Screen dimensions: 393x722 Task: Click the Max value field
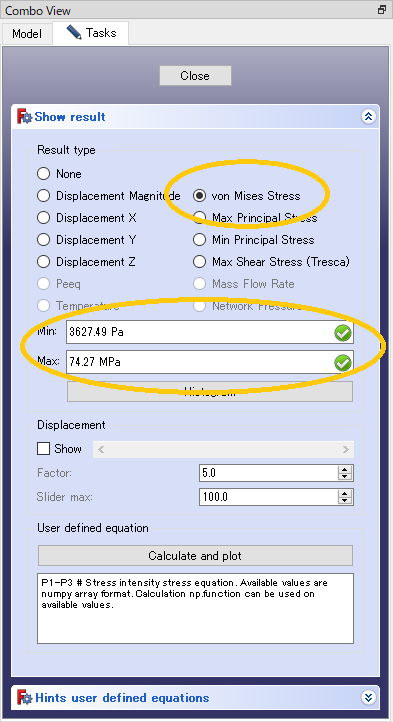point(210,362)
